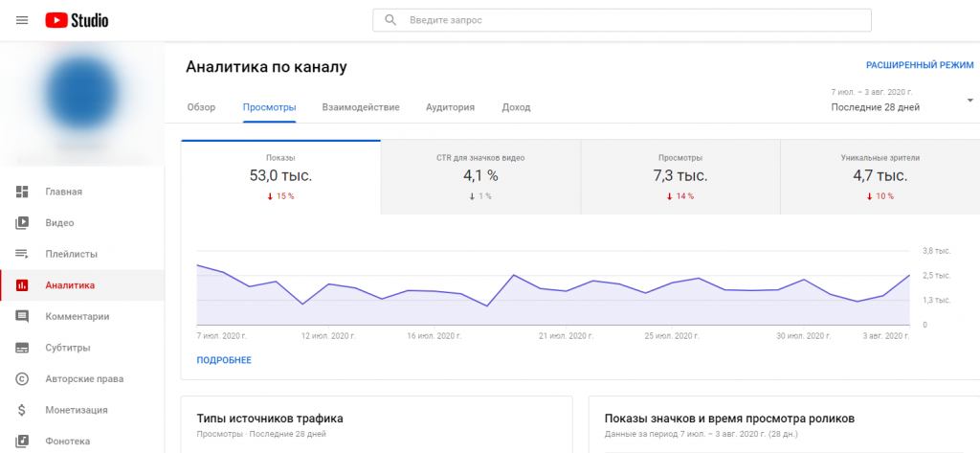980x453 pixels.
Task: Select the Аналитика bar chart icon
Action: 22,285
